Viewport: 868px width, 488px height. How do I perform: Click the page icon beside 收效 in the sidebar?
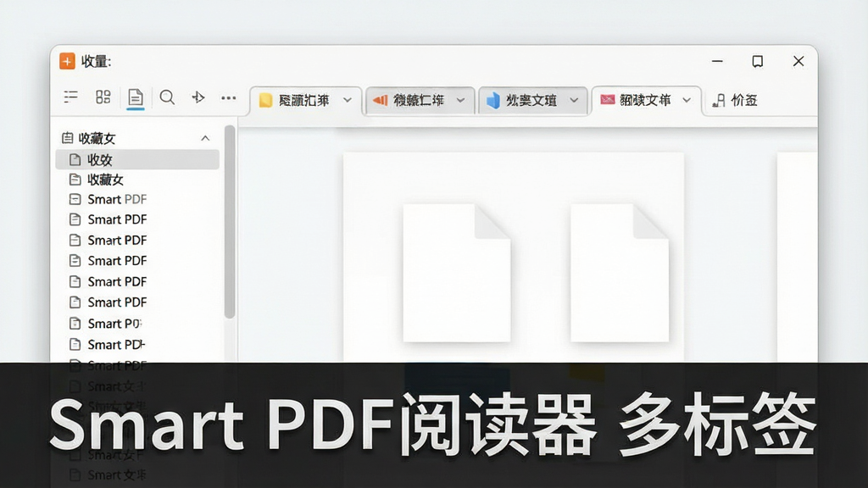coord(75,160)
